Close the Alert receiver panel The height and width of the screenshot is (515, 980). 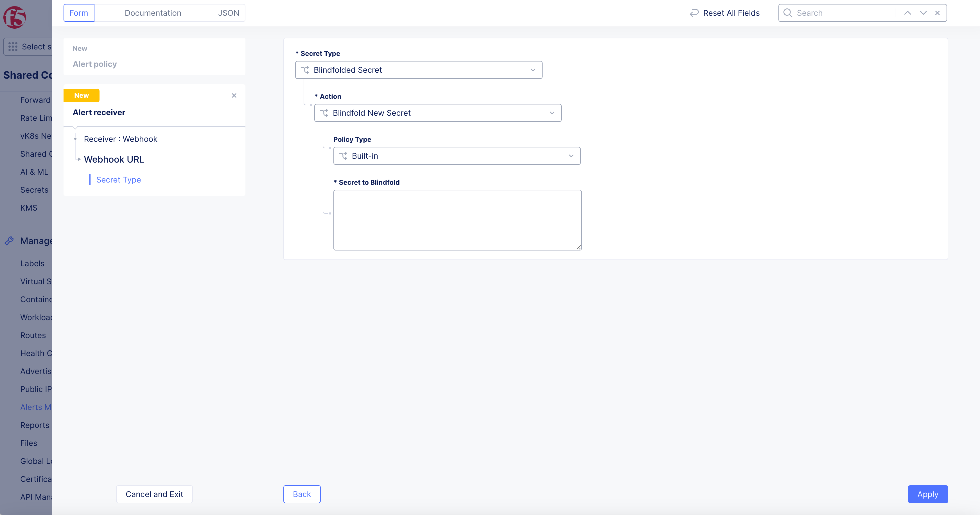click(x=234, y=95)
